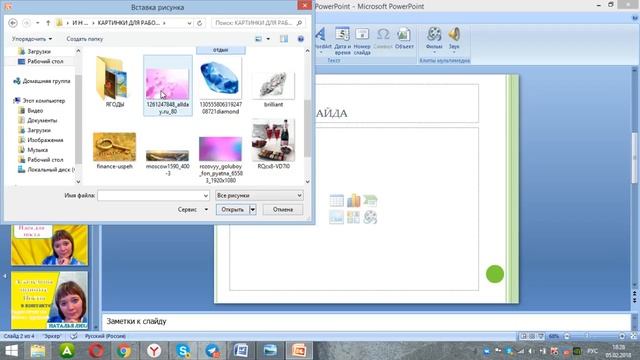Refresh the folder listing in the dialog
This screenshot has height=360, width=640.
[x=199, y=23]
